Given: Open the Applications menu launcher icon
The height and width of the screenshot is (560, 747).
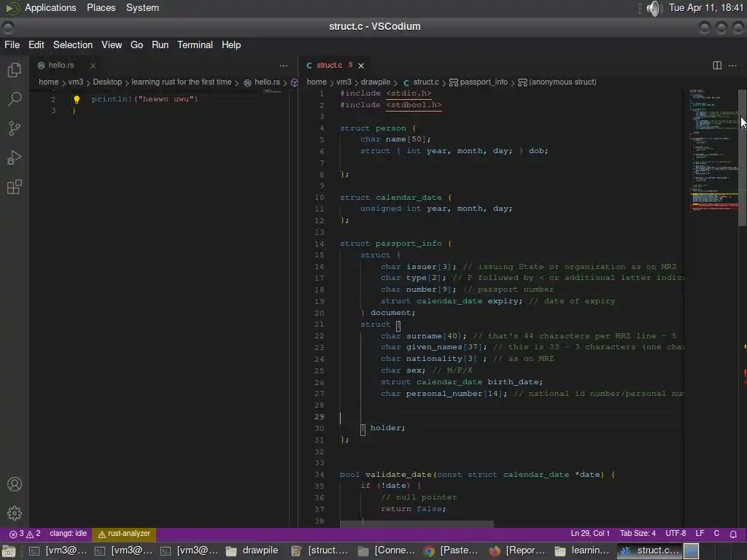Looking at the screenshot, I should tap(12, 8).
